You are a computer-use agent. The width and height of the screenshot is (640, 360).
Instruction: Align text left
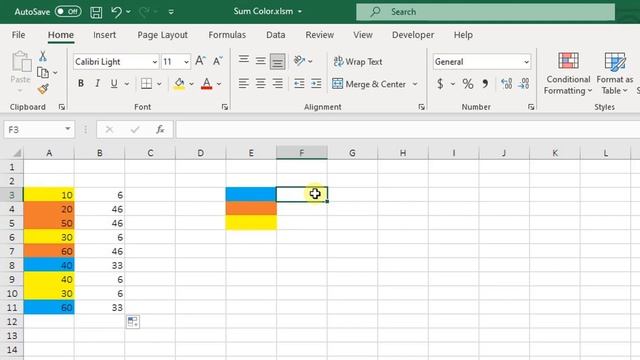click(x=244, y=84)
